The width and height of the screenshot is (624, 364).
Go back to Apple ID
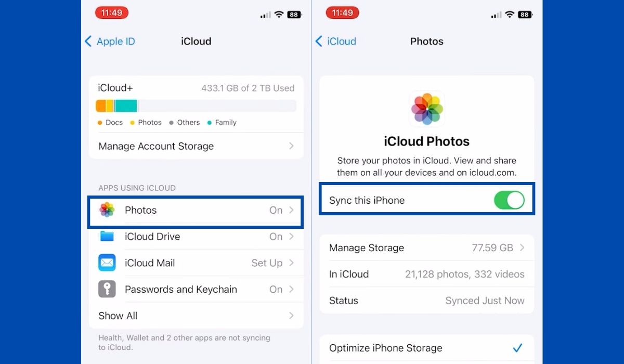pyautogui.click(x=110, y=42)
